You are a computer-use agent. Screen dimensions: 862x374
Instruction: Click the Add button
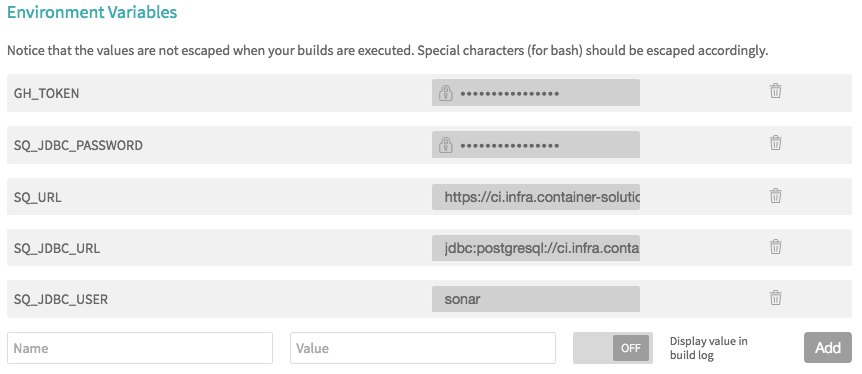[827, 348]
